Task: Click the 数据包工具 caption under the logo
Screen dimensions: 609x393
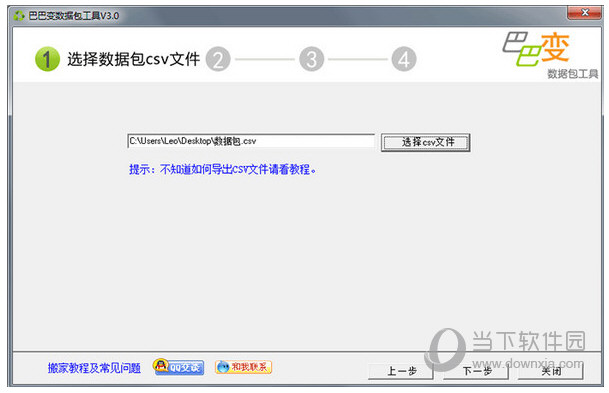Action: [572, 74]
